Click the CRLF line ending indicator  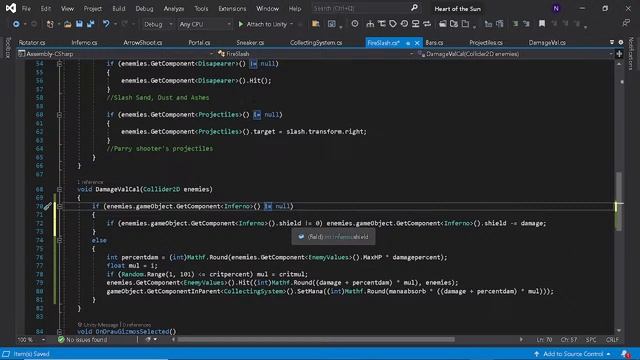click(x=612, y=340)
